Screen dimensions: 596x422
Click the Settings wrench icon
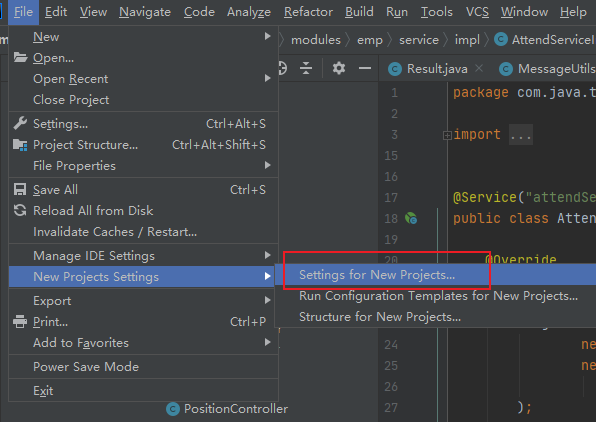click(20, 123)
